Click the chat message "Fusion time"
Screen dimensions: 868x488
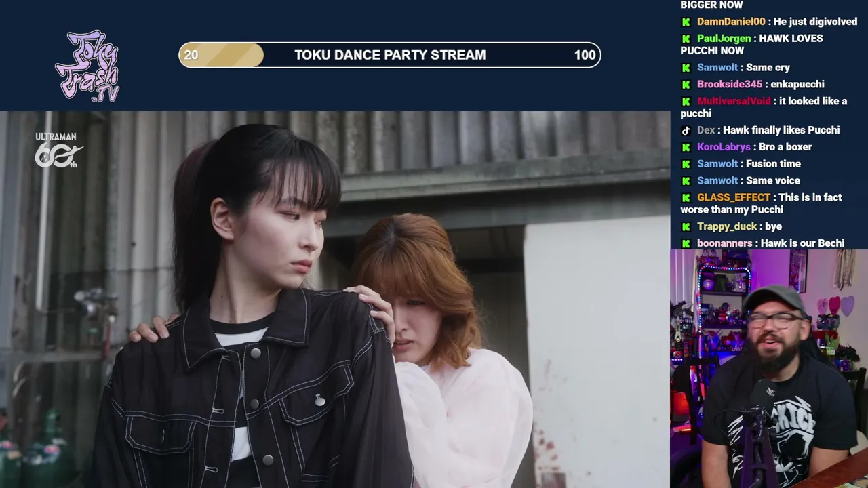click(773, 164)
